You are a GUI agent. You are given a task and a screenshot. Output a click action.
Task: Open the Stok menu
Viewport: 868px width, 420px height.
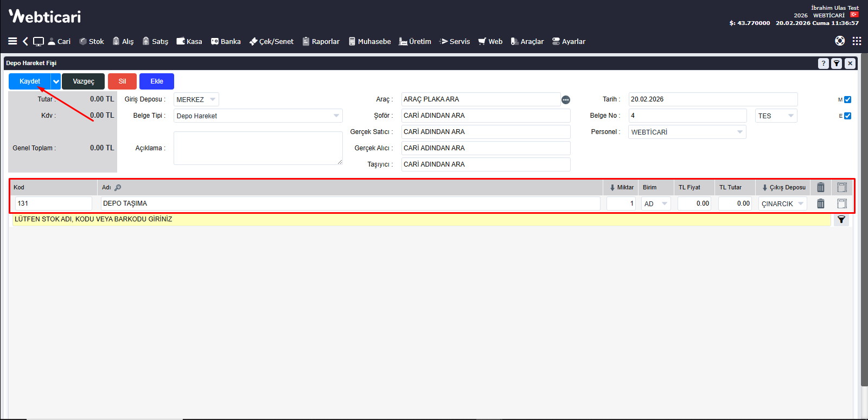pyautogui.click(x=92, y=41)
